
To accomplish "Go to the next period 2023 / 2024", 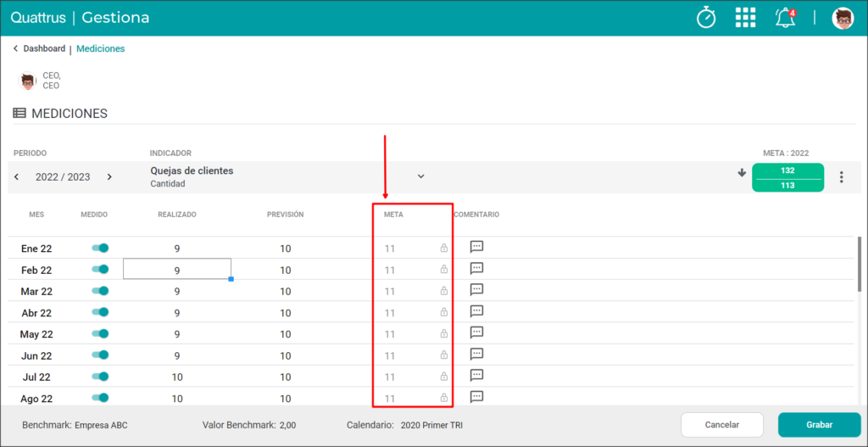I will [x=109, y=177].
